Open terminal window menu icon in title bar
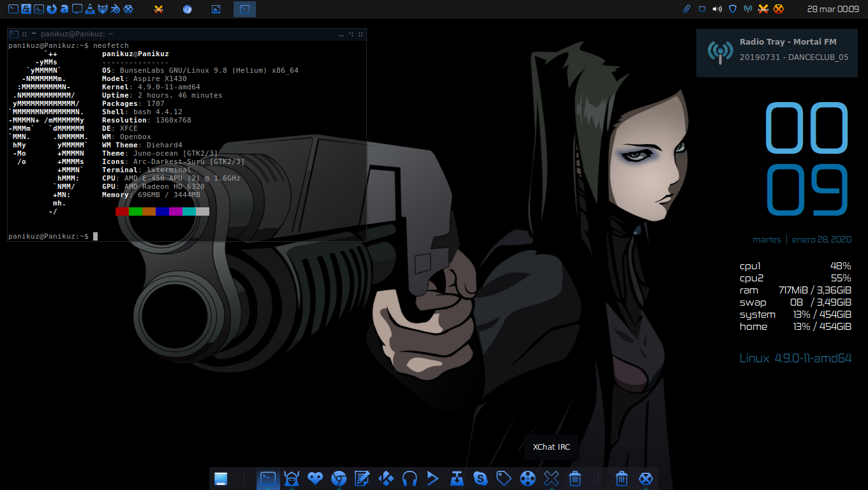Image resolution: width=868 pixels, height=490 pixels. pyautogui.click(x=13, y=34)
